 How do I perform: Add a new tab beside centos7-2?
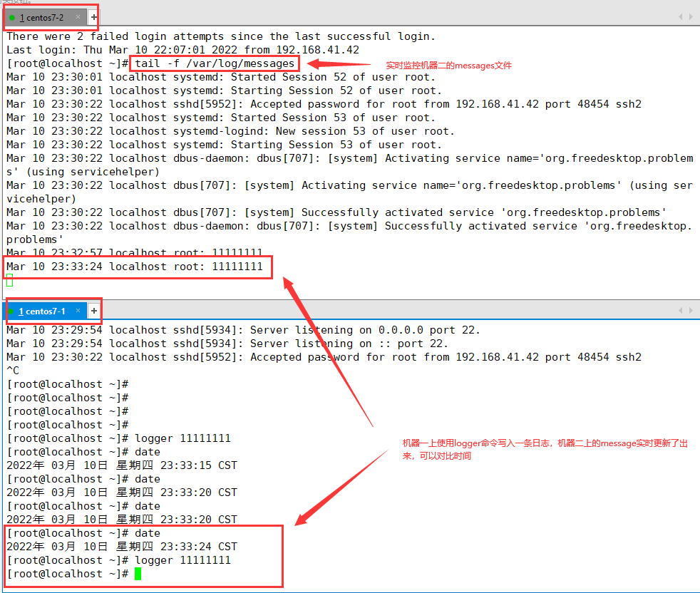tap(94, 17)
